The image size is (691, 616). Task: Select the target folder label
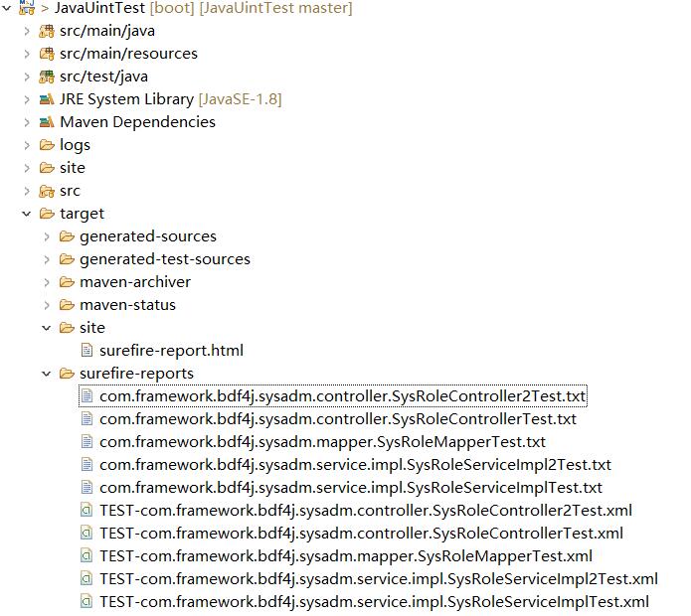[82, 214]
